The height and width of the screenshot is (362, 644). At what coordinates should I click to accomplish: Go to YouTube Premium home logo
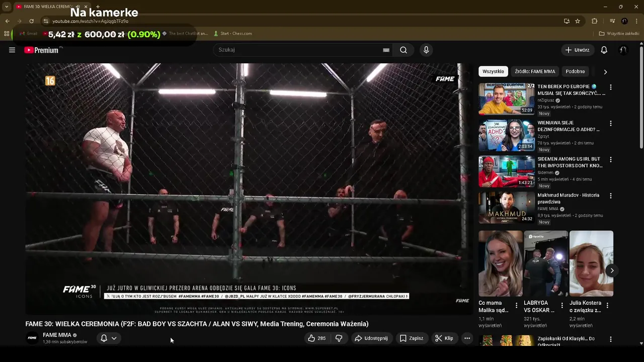[x=41, y=50]
